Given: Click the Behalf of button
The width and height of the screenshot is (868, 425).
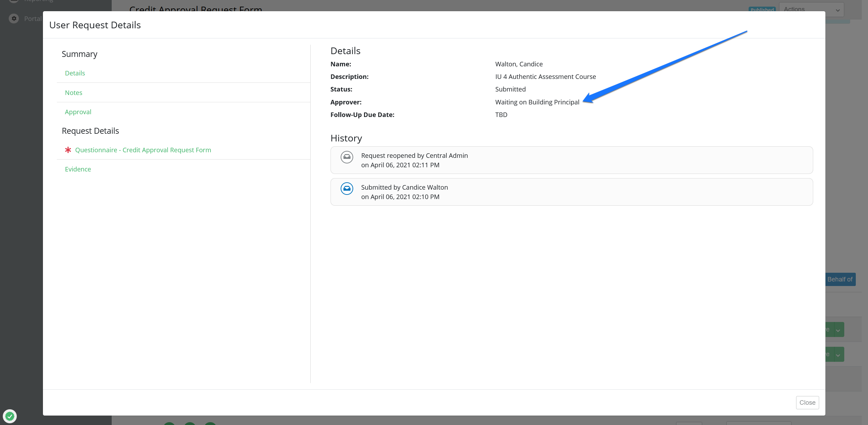Looking at the screenshot, I should pos(840,279).
